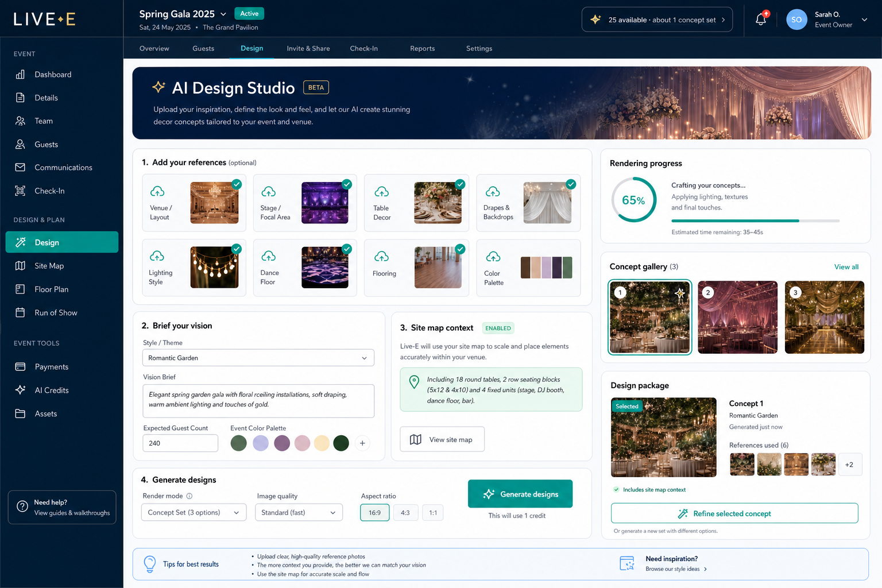Select concept 3 golden hall thumbnail

click(825, 317)
